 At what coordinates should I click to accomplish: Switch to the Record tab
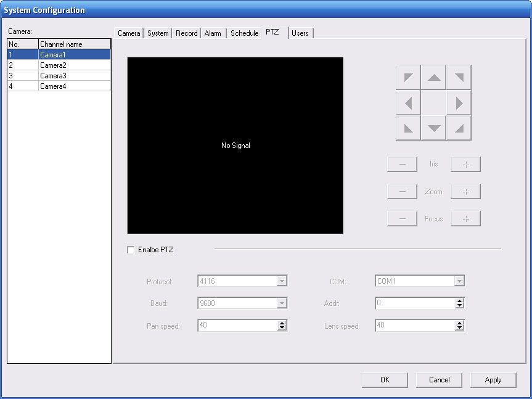tap(186, 33)
